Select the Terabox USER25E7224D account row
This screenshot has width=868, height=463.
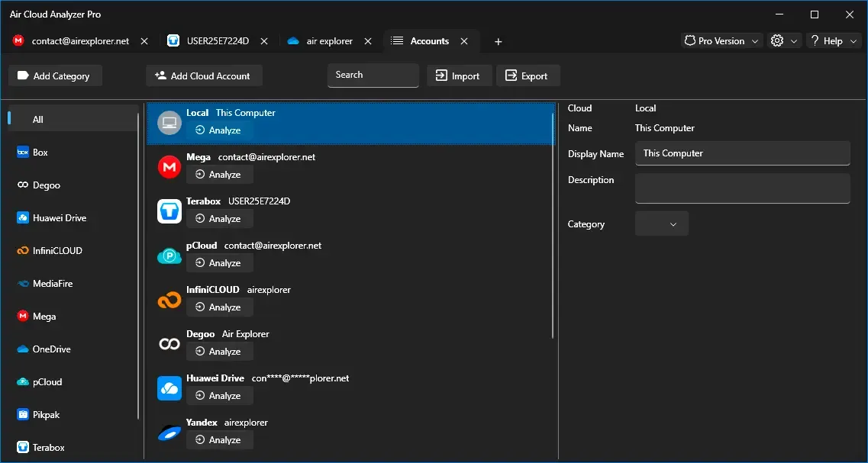click(350, 211)
